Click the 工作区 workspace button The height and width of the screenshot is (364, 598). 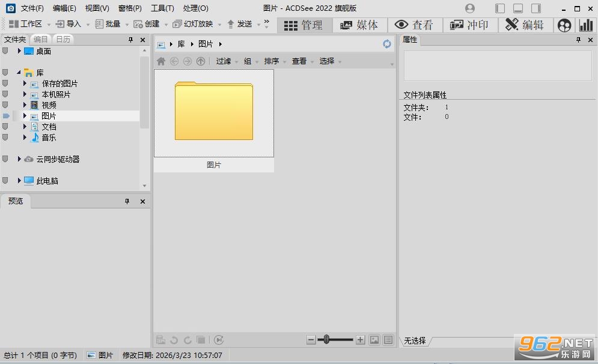tap(26, 24)
